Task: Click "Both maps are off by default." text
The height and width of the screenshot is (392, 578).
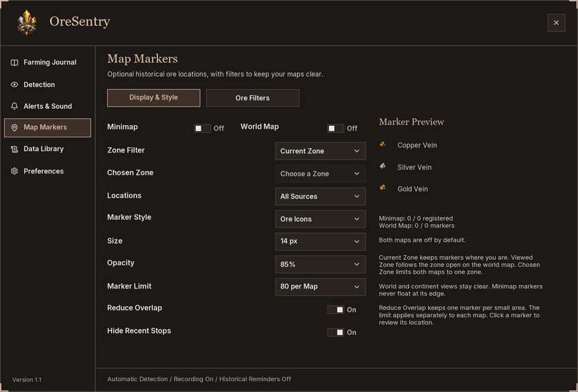Action: click(x=422, y=240)
